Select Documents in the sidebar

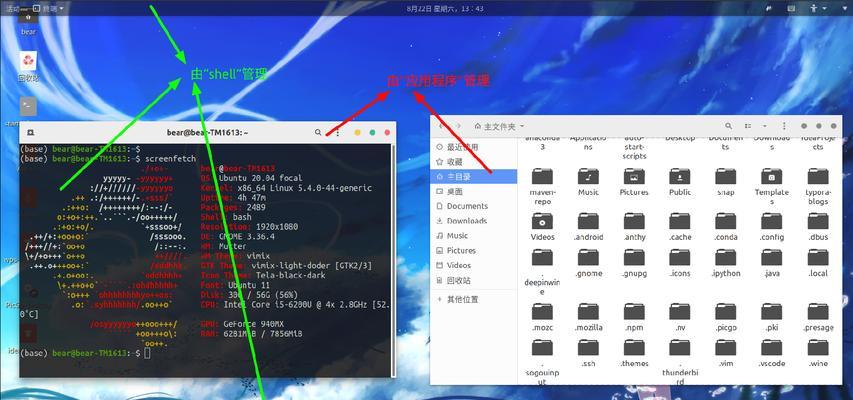[x=473, y=206]
